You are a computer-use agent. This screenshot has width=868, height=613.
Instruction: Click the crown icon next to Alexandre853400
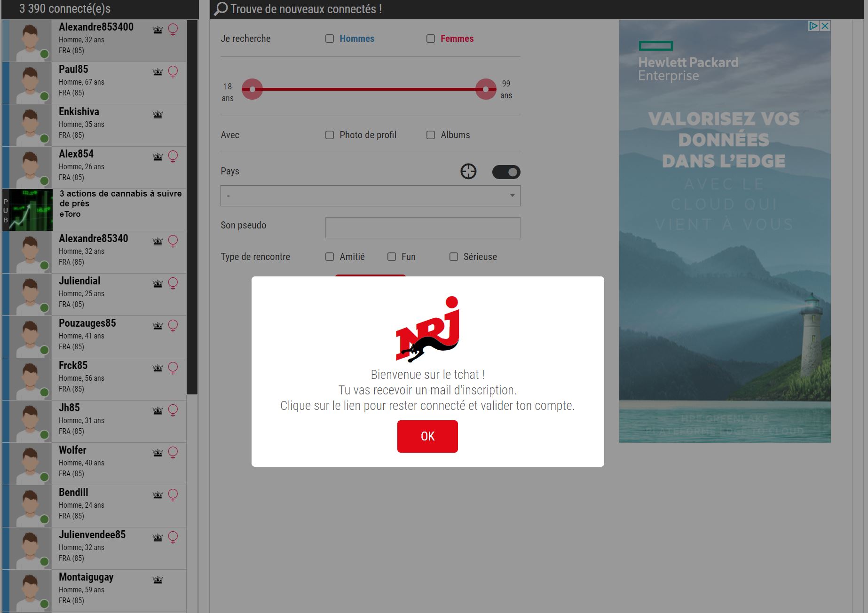tap(158, 30)
